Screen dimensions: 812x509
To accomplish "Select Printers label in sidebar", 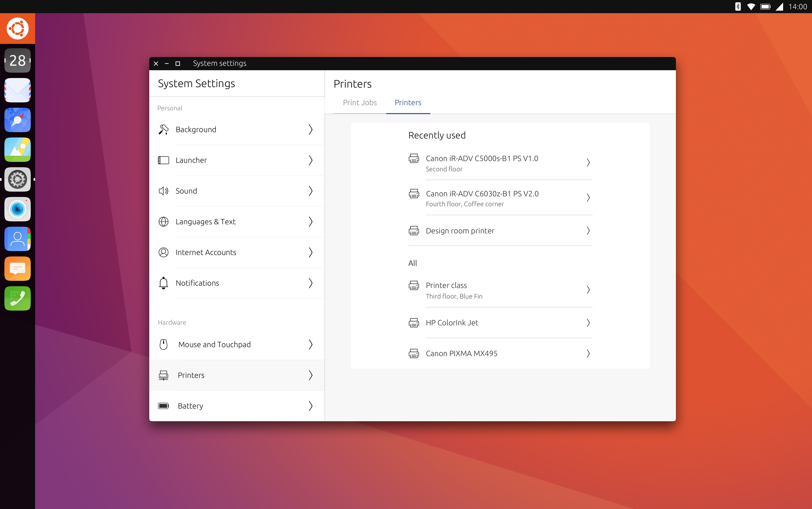I will click(191, 375).
